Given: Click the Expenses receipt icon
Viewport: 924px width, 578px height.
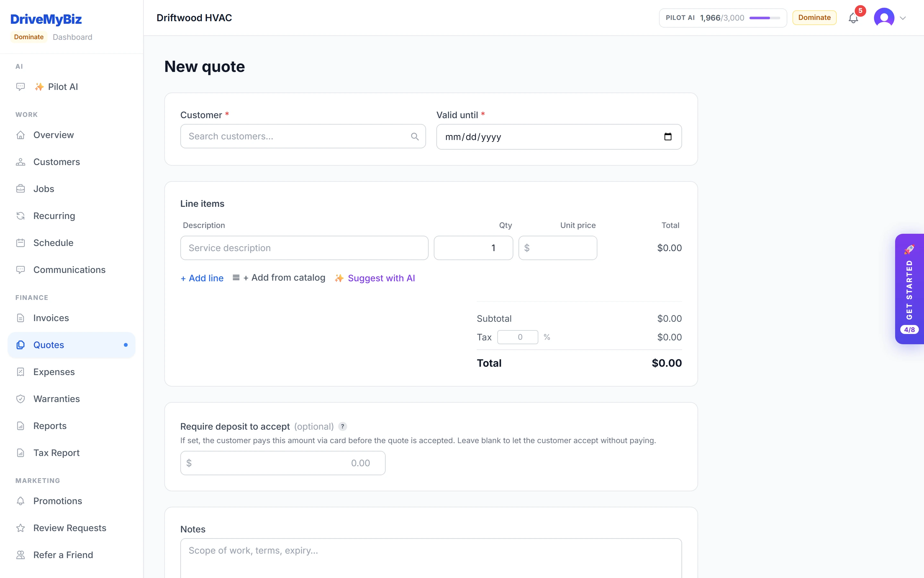Looking at the screenshot, I should [21, 372].
